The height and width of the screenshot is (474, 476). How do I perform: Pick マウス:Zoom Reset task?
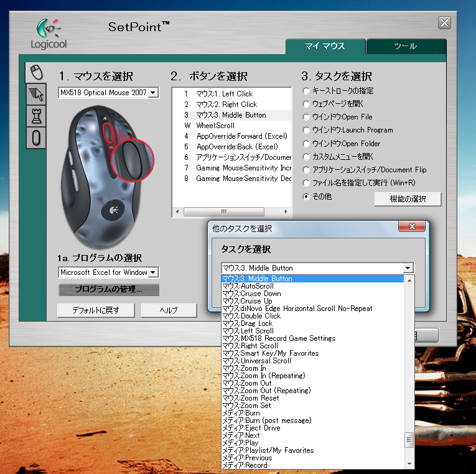(313, 398)
